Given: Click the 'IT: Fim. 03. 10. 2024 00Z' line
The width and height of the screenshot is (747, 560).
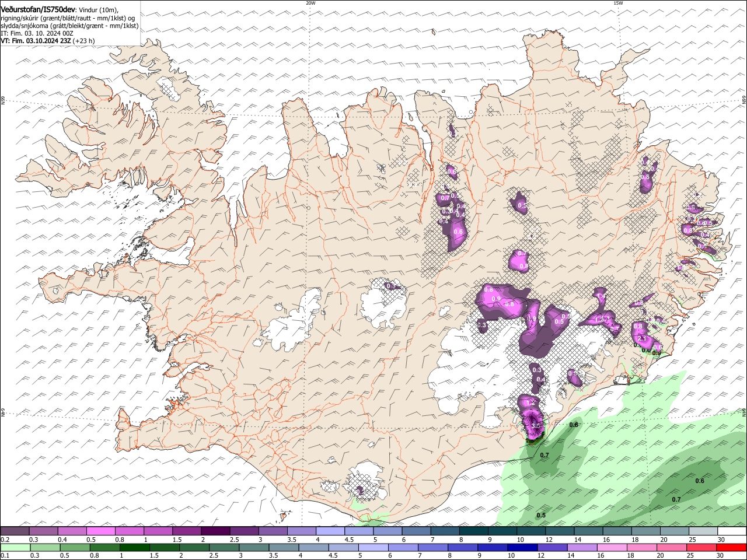Looking at the screenshot, I should coord(37,33).
